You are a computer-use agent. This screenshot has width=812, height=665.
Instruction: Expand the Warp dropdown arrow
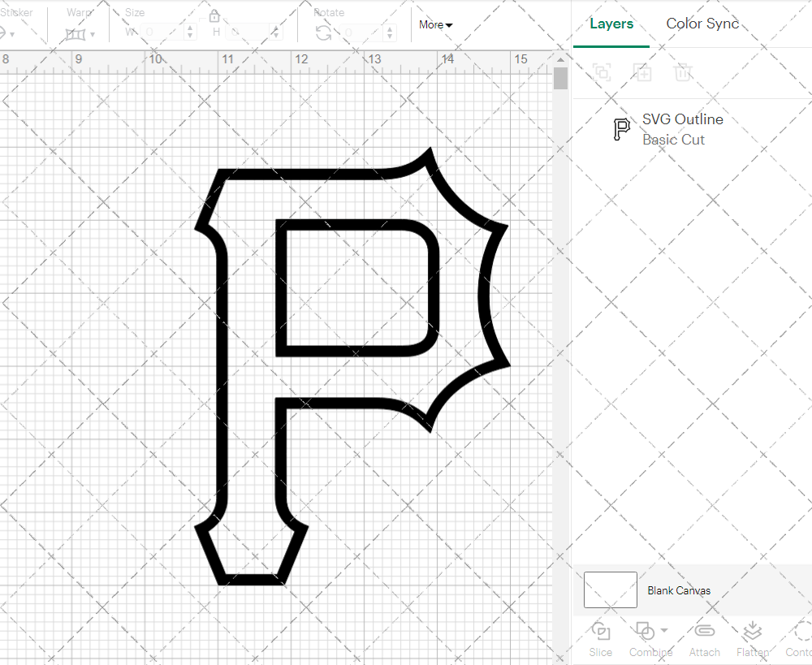pyautogui.click(x=93, y=35)
